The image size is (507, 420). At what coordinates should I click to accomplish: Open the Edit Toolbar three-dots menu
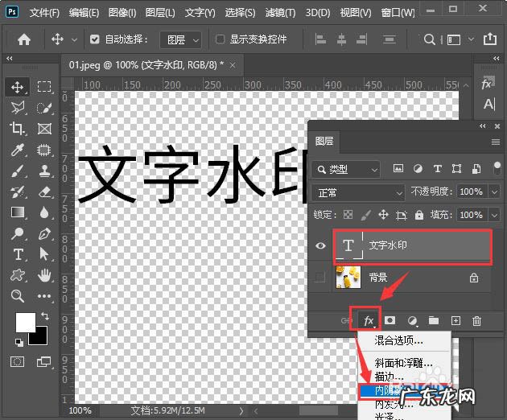(44, 296)
